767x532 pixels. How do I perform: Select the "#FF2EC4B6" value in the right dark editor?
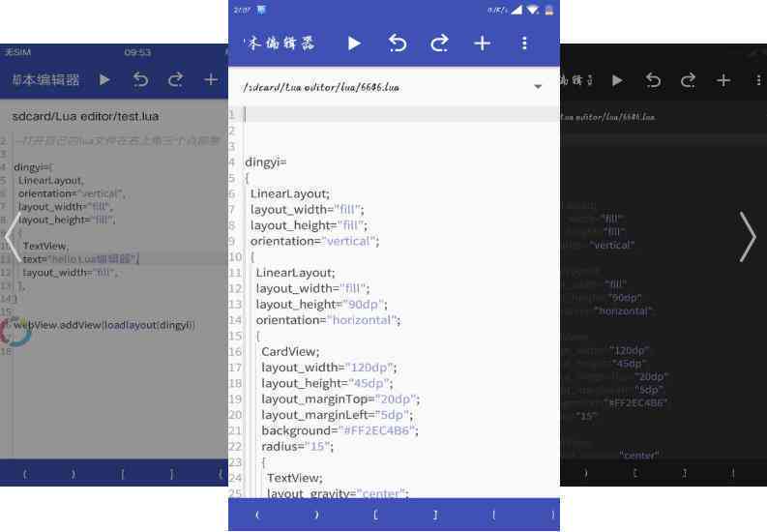point(634,403)
